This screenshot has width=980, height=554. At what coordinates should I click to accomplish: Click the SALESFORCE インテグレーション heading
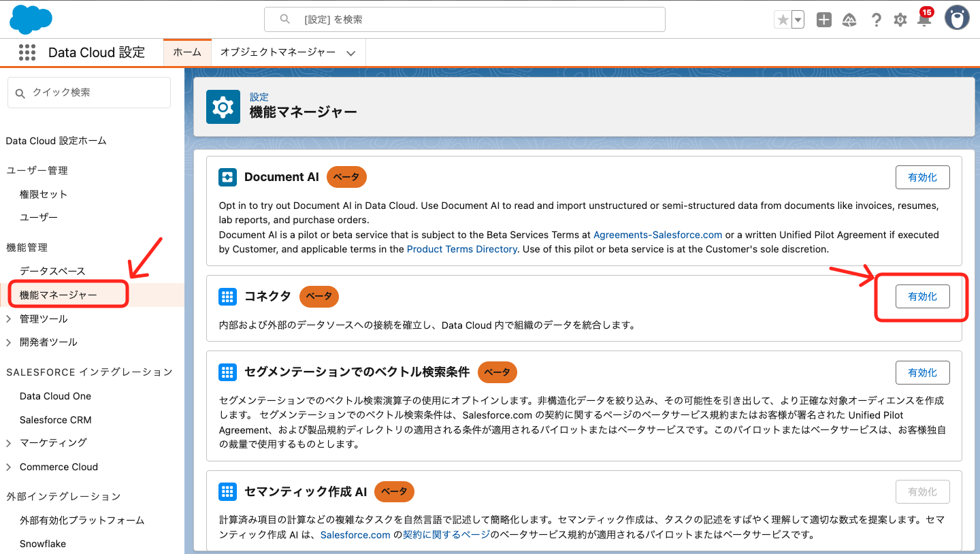[x=89, y=372]
